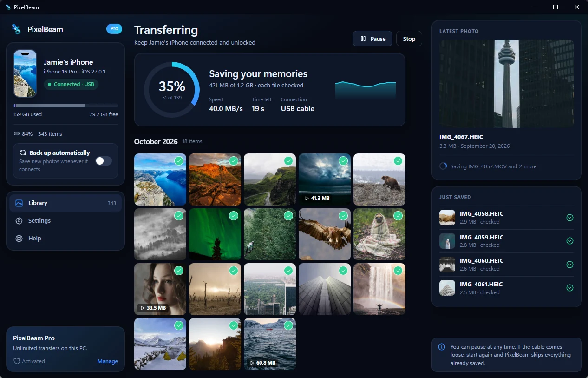
Task: Click the green checkmark for IMG_4060.HEIC
Action: coord(570,265)
